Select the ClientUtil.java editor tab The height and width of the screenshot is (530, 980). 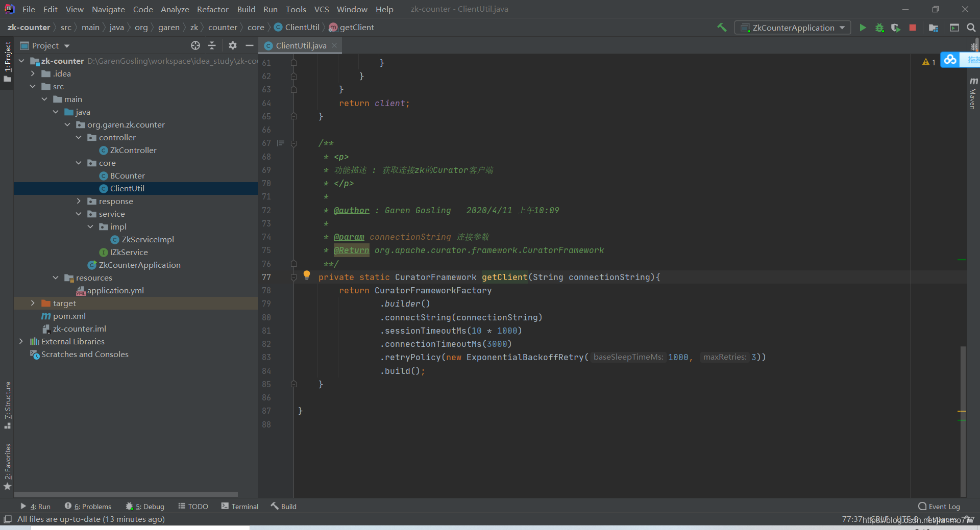[301, 45]
